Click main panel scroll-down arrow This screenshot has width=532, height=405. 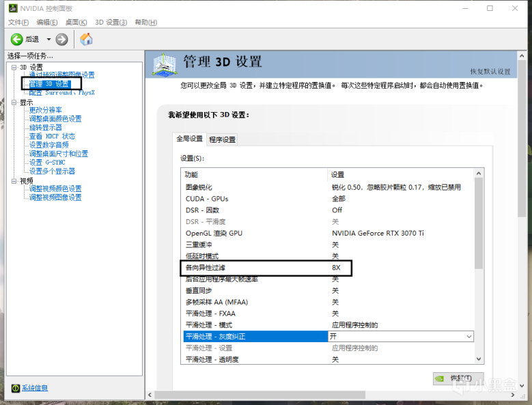[522, 386]
